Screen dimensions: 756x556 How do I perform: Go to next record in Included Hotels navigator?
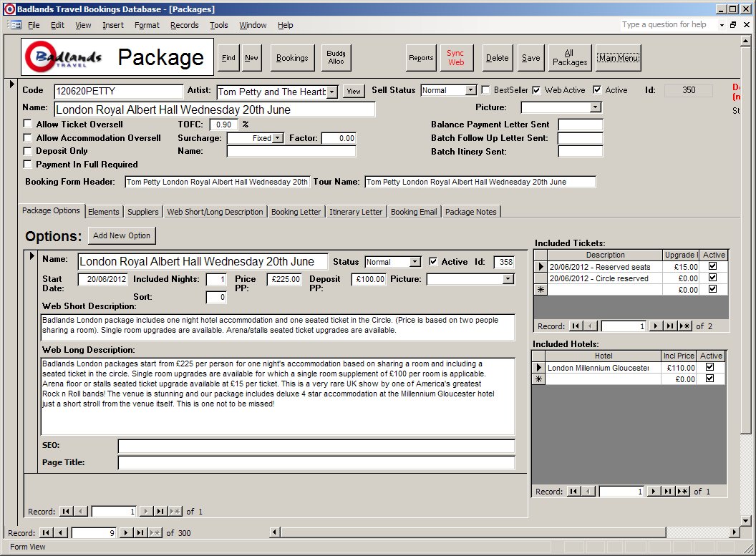coord(654,492)
